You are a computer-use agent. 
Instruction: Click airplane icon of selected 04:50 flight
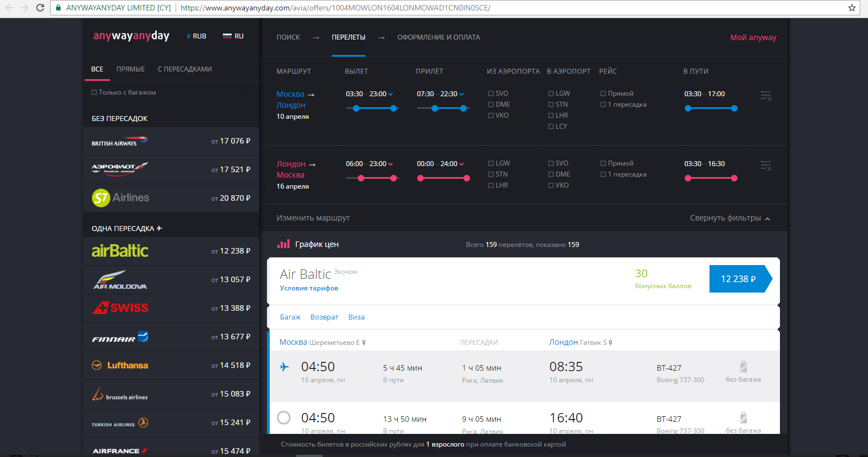[x=284, y=367]
